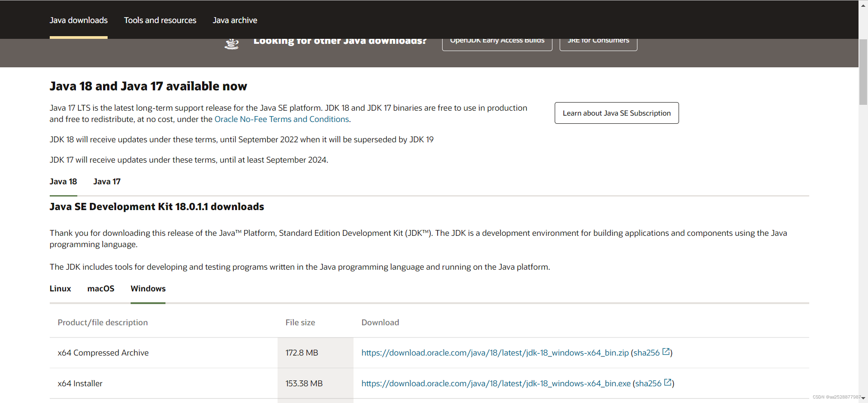Select the macOS platform tab

point(101,289)
